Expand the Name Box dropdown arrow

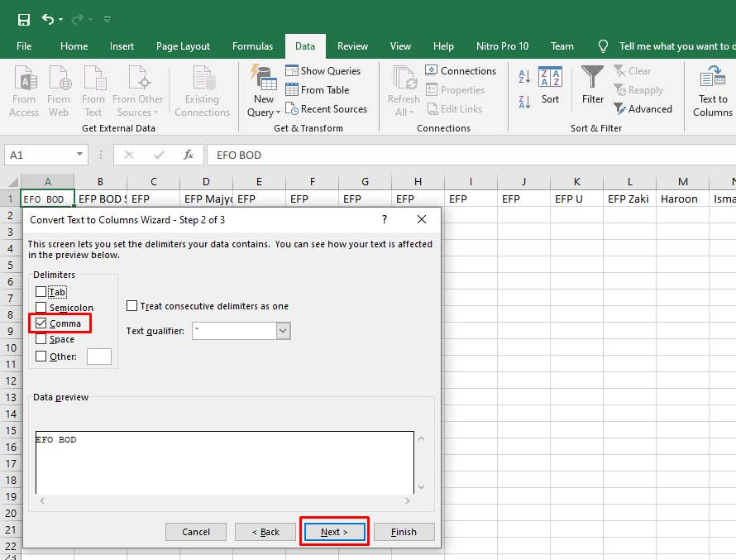79,154
